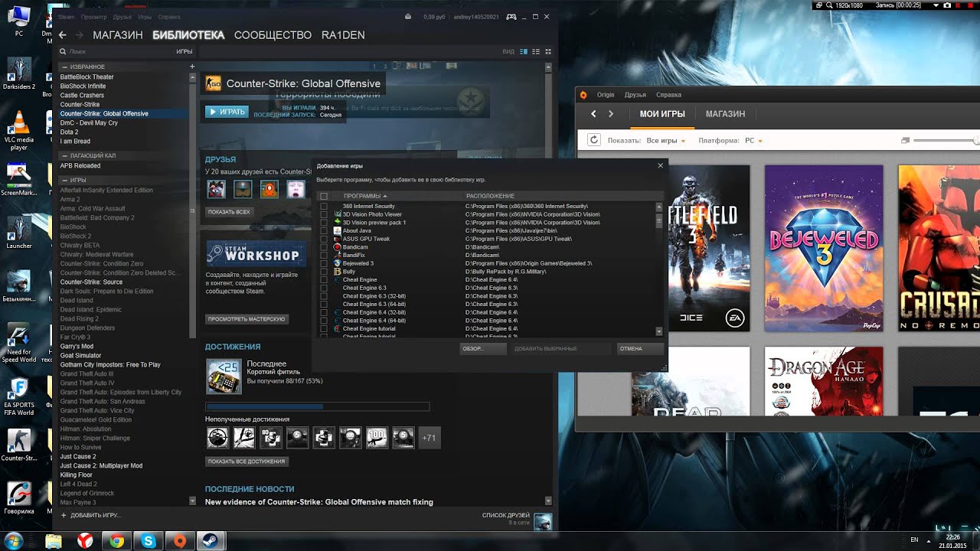The image size is (980, 551).
Task: Open Steam inbox notification icon
Action: [408, 16]
